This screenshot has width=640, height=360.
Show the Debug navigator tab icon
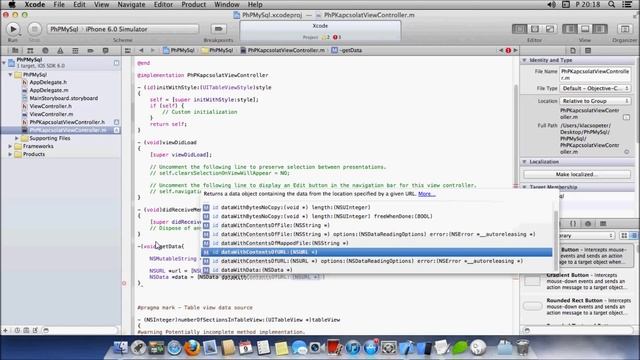[x=76, y=51]
